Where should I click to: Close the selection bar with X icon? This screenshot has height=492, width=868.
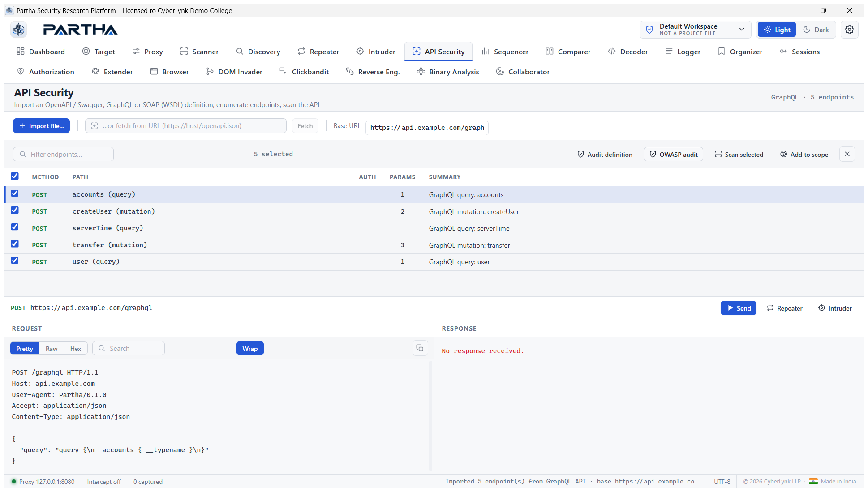(847, 154)
